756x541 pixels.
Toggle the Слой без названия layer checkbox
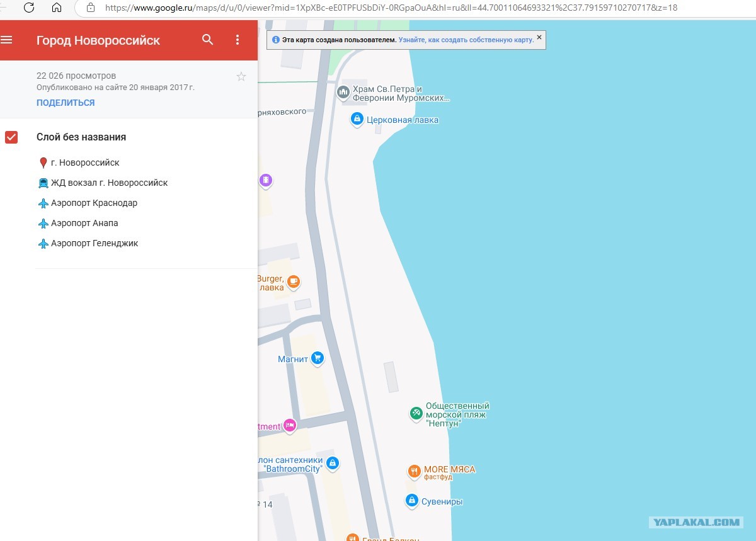pos(11,137)
